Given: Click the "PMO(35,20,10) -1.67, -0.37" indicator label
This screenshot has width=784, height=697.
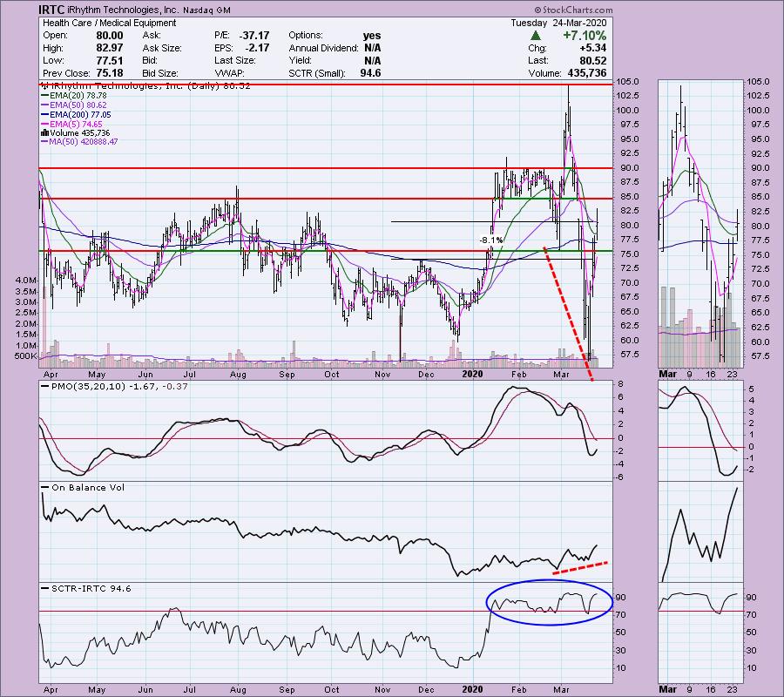Looking at the screenshot, I should 114,387.
